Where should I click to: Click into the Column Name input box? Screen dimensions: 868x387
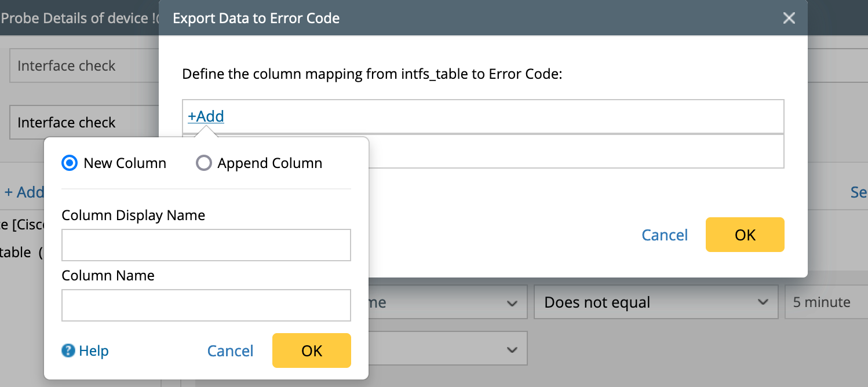206,305
